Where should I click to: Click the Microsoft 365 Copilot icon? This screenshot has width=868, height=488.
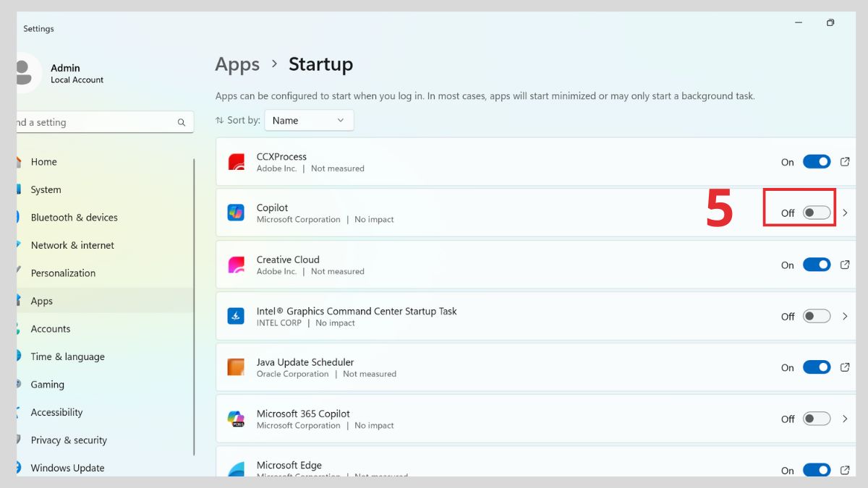pyautogui.click(x=236, y=419)
